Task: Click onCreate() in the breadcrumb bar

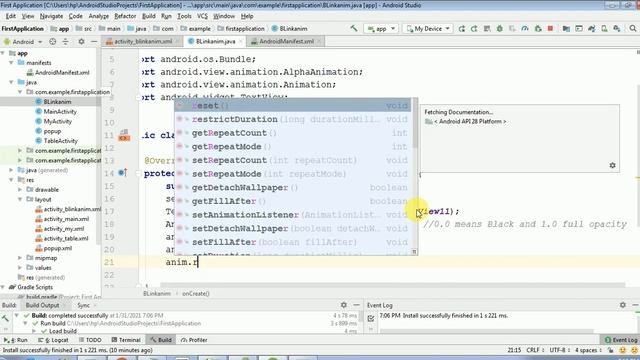Action: tap(196, 293)
